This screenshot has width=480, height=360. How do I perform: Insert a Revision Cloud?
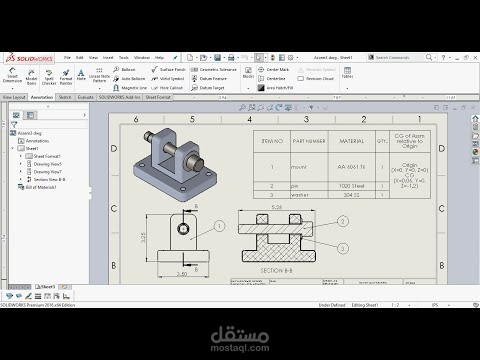click(316, 79)
